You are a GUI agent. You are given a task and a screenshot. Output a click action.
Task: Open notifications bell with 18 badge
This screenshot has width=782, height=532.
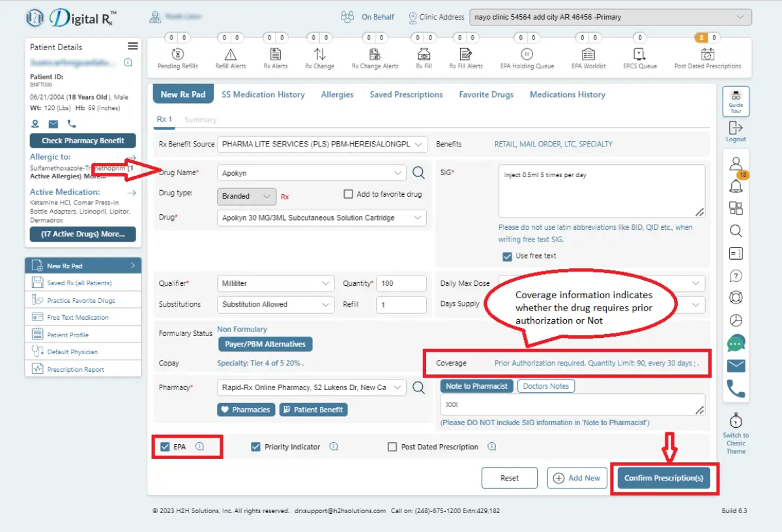click(736, 186)
